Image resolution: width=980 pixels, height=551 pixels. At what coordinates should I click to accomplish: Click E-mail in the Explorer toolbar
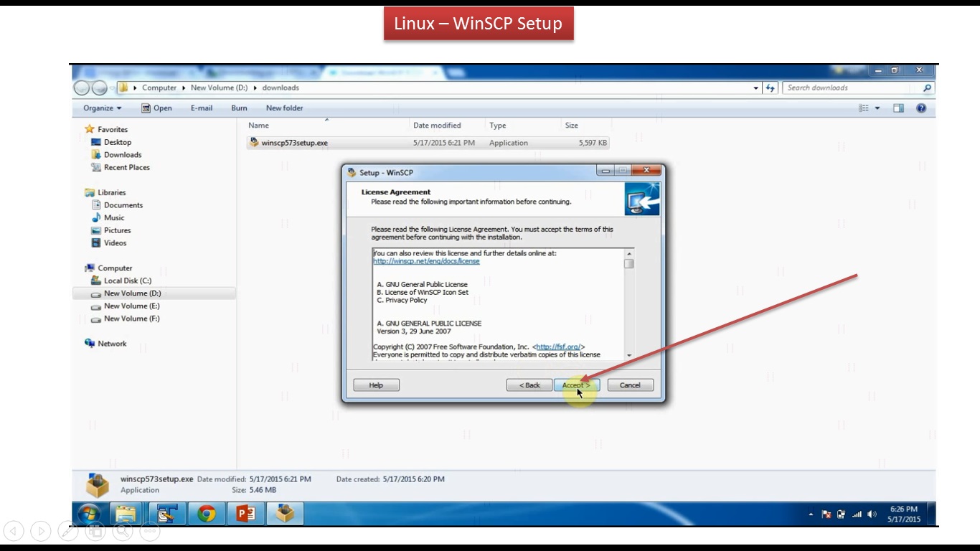click(202, 108)
